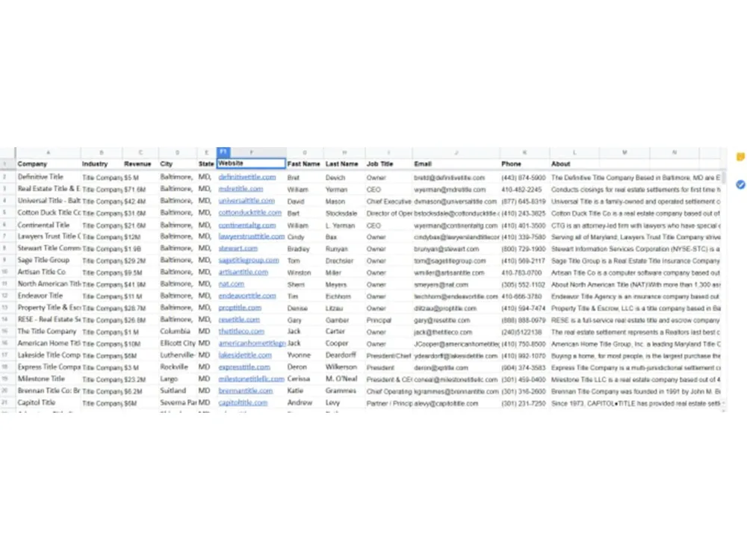Viewport: 747px width, 560px height.
Task: Open the endeavortitle.com link
Action: pyautogui.click(x=247, y=296)
